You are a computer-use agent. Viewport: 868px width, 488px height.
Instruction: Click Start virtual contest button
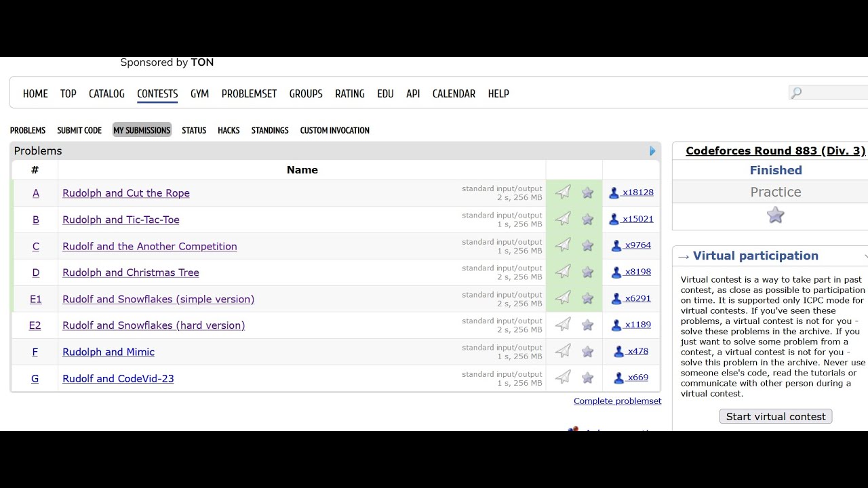pyautogui.click(x=776, y=417)
